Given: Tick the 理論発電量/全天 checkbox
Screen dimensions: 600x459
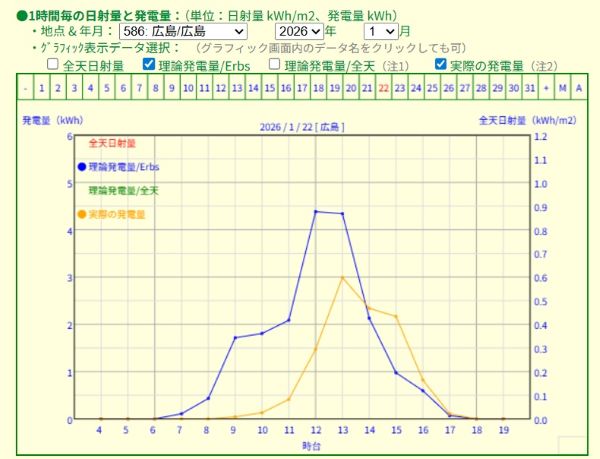Looking at the screenshot, I should pos(273,64).
